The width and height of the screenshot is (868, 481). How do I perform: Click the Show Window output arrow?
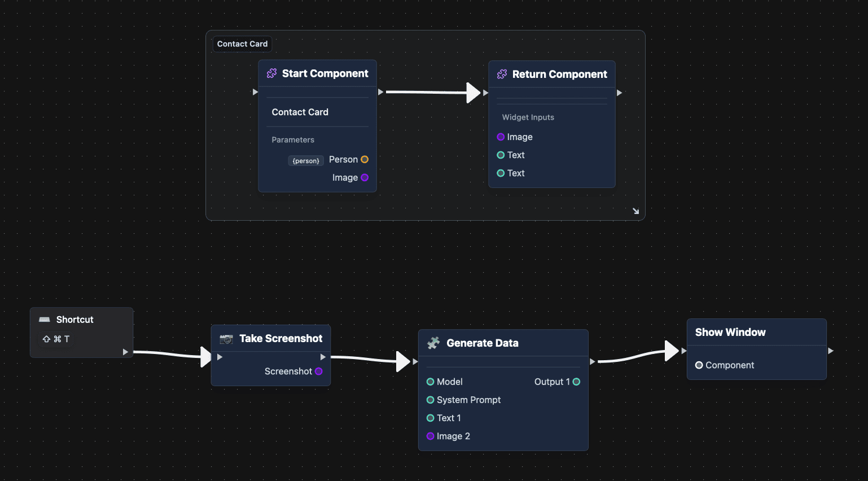point(830,351)
